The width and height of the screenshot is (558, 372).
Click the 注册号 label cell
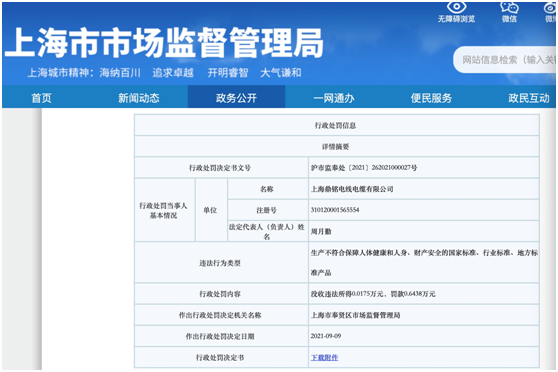(x=268, y=210)
